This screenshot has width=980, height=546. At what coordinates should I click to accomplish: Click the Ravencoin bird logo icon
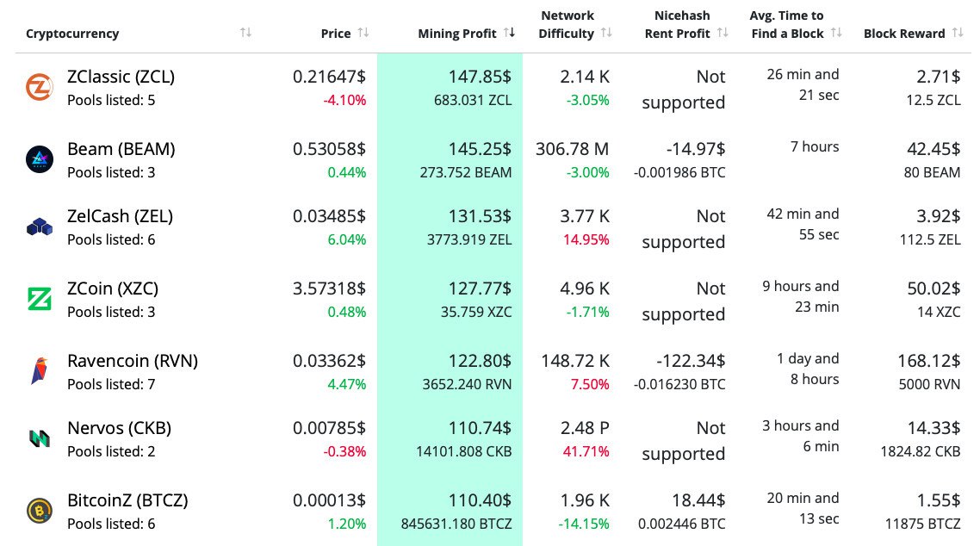pos(39,371)
